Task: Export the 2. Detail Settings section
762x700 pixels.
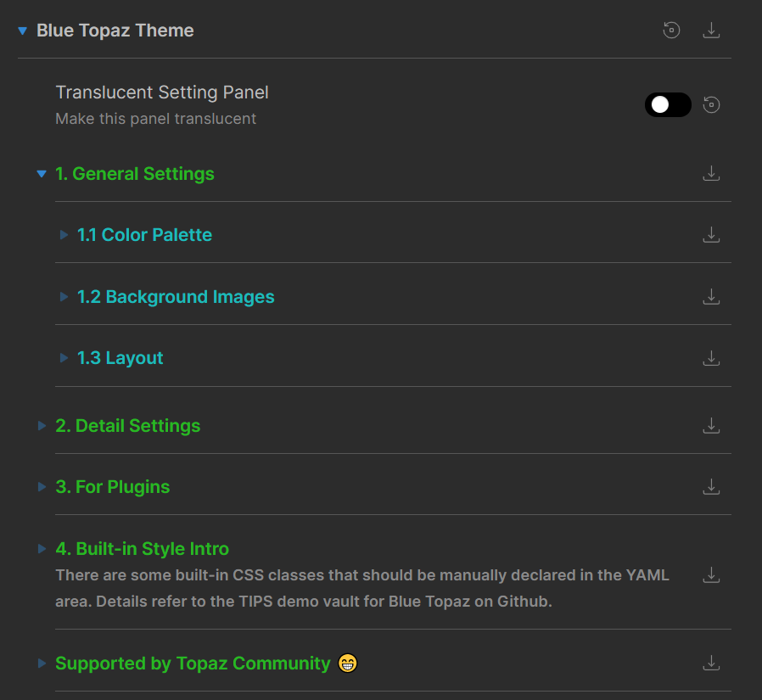Action: (711, 426)
